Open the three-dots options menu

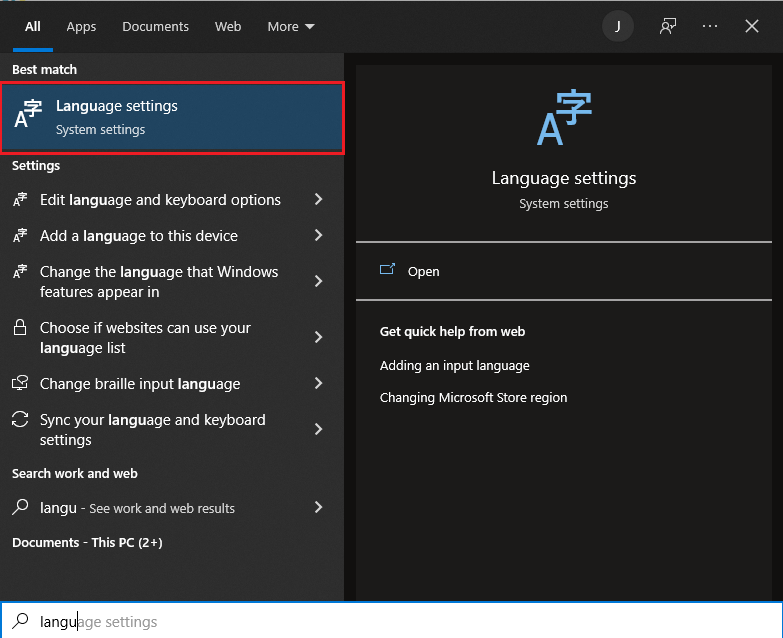(710, 26)
